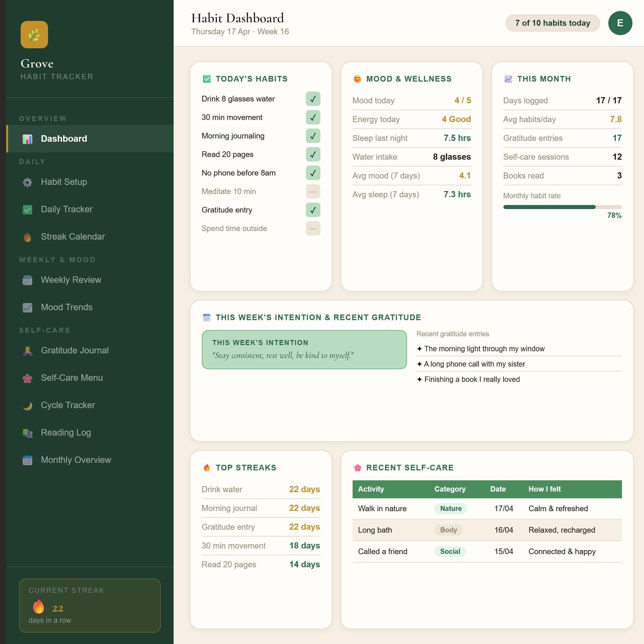Show Mood Trends
Image resolution: width=644 pixels, height=644 pixels.
(90, 307)
